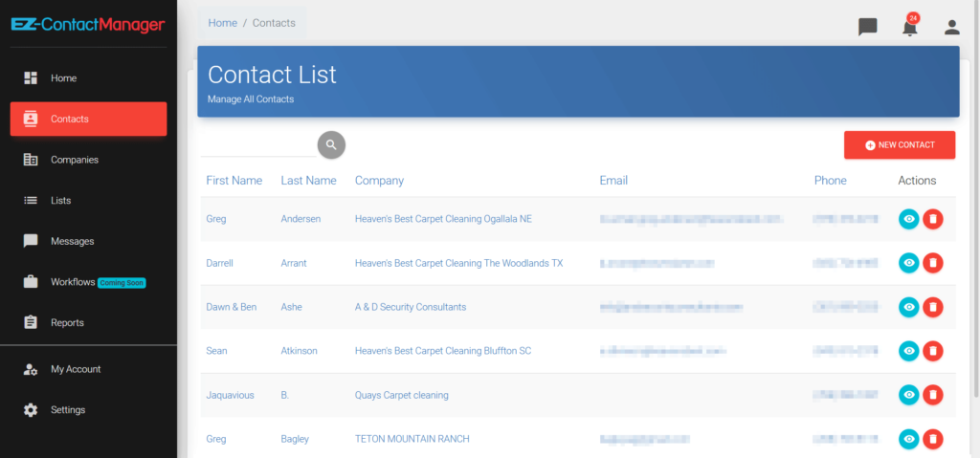
Task: Click first name Jaquavious
Action: click(x=230, y=395)
